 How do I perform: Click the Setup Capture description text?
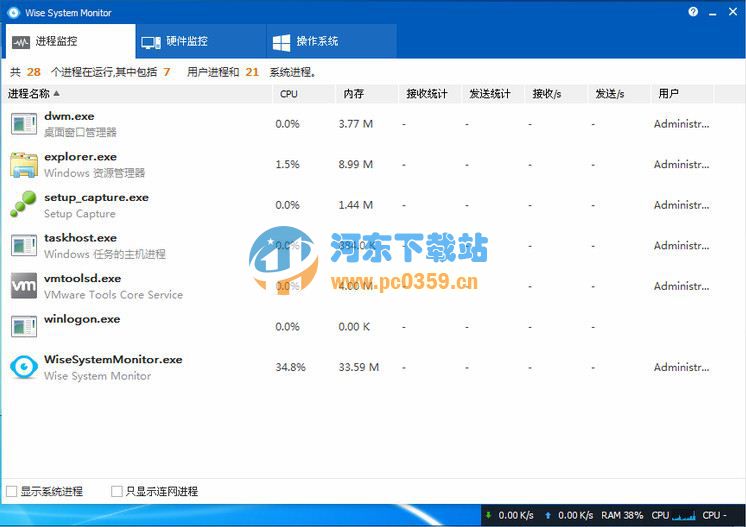click(79, 214)
